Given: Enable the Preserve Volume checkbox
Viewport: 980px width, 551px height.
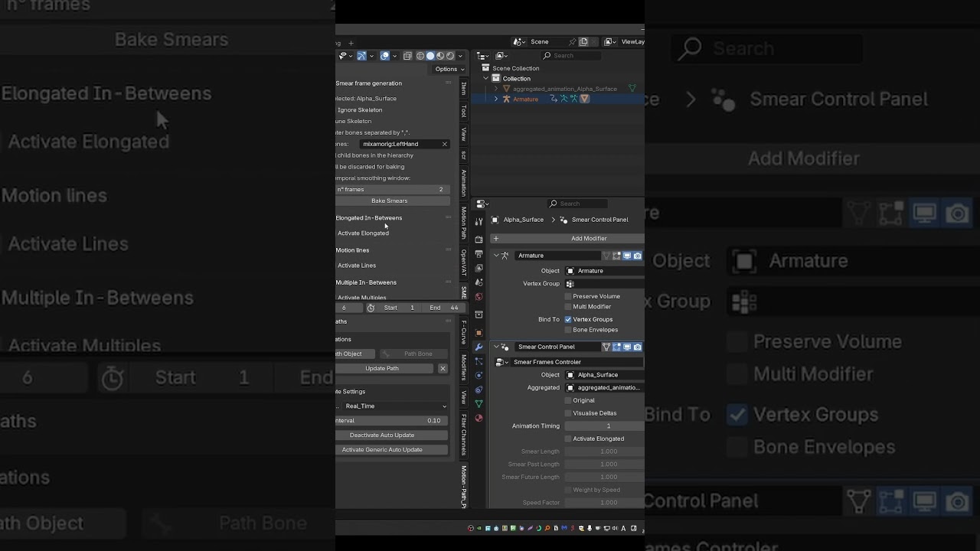Looking at the screenshot, I should pyautogui.click(x=568, y=296).
